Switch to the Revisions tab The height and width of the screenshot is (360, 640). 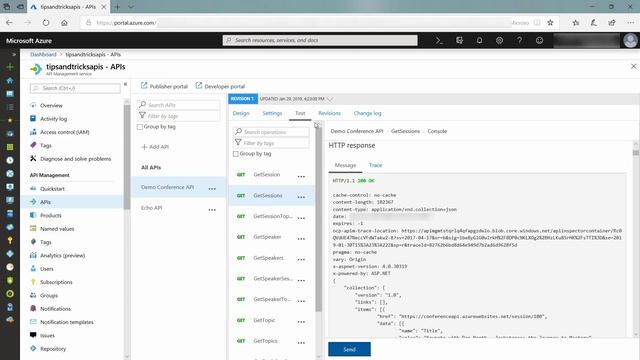(329, 113)
